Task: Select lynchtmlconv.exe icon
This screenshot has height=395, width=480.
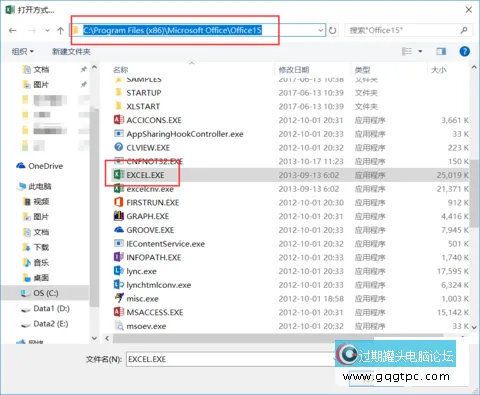Action: coord(119,284)
